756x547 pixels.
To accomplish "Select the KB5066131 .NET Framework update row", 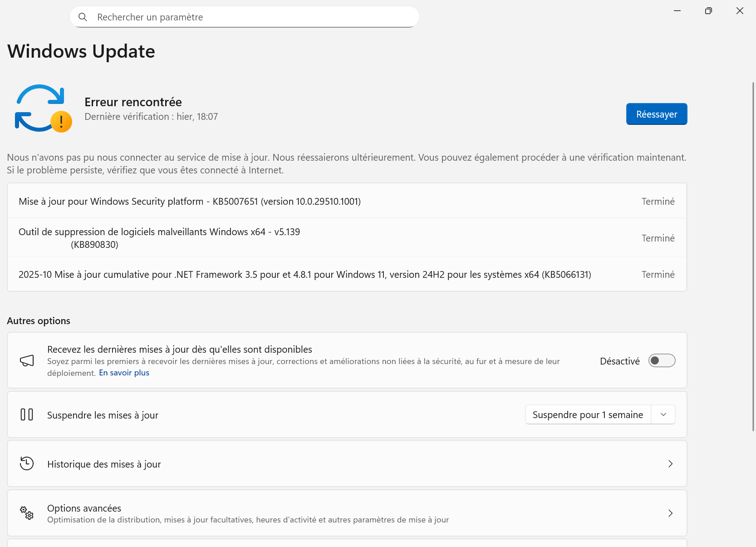I will (x=347, y=275).
